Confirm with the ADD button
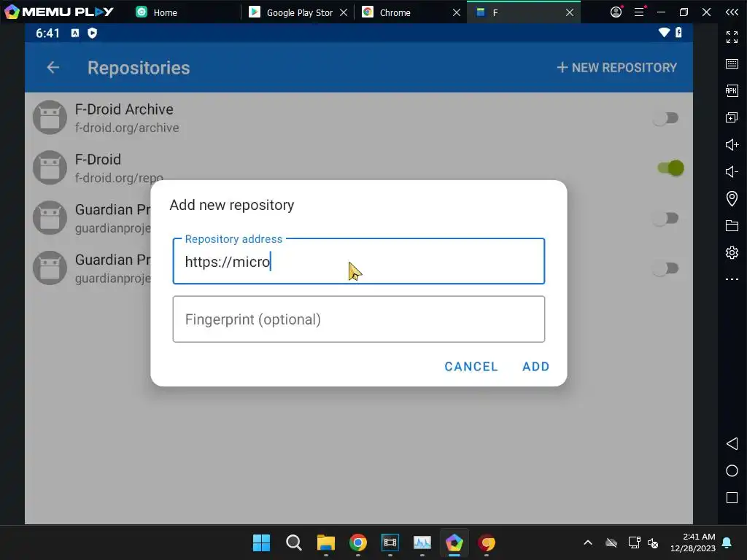The image size is (747, 560). click(536, 367)
